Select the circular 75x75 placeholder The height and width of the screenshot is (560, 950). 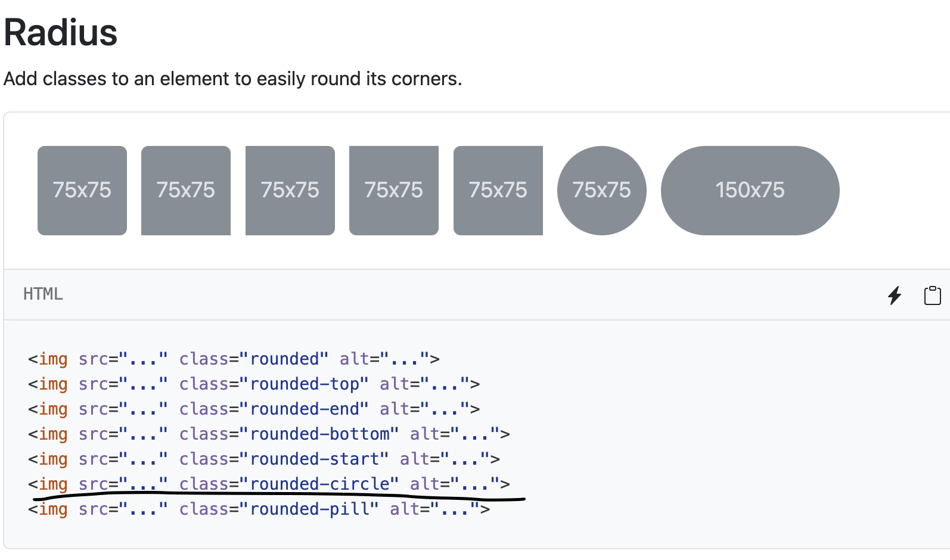click(x=602, y=191)
